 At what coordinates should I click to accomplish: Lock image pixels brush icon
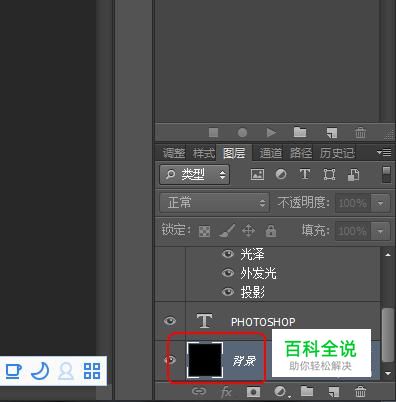pos(227,231)
